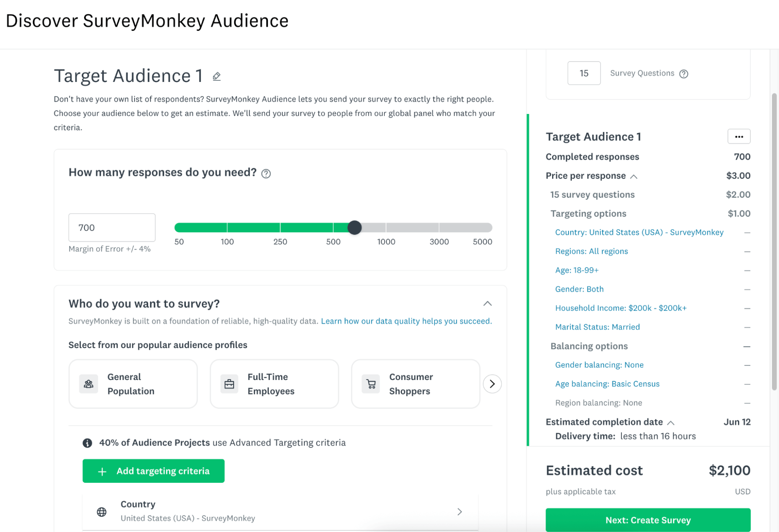Click the 700 responses input field
This screenshot has height=532, width=779.
(112, 227)
